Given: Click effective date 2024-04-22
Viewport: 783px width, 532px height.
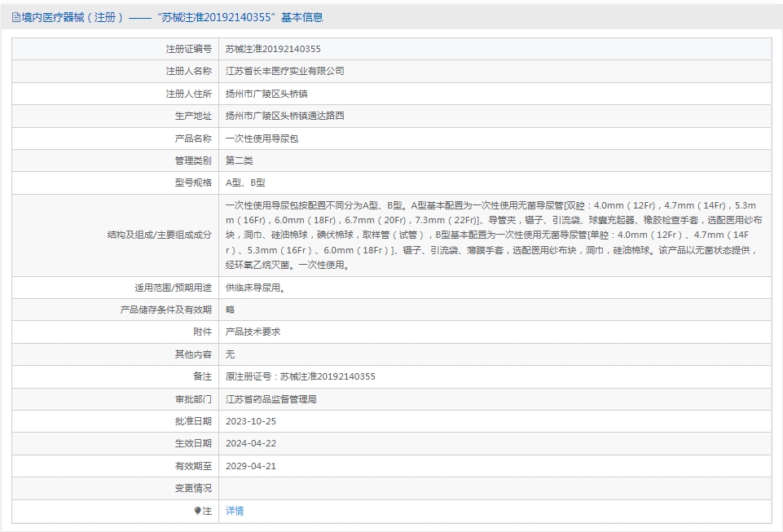Looking at the screenshot, I should (251, 443).
